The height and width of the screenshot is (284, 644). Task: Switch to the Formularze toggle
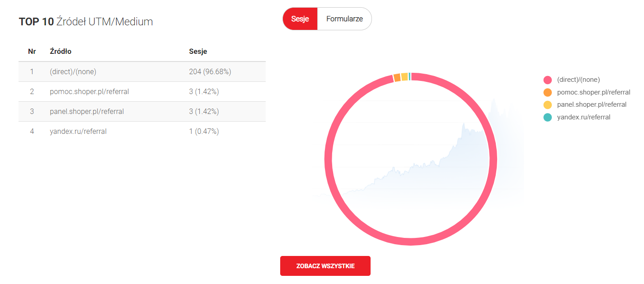click(x=344, y=19)
